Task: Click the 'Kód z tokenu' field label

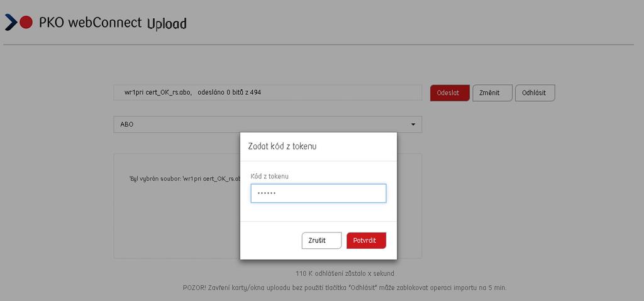Action: (x=269, y=176)
